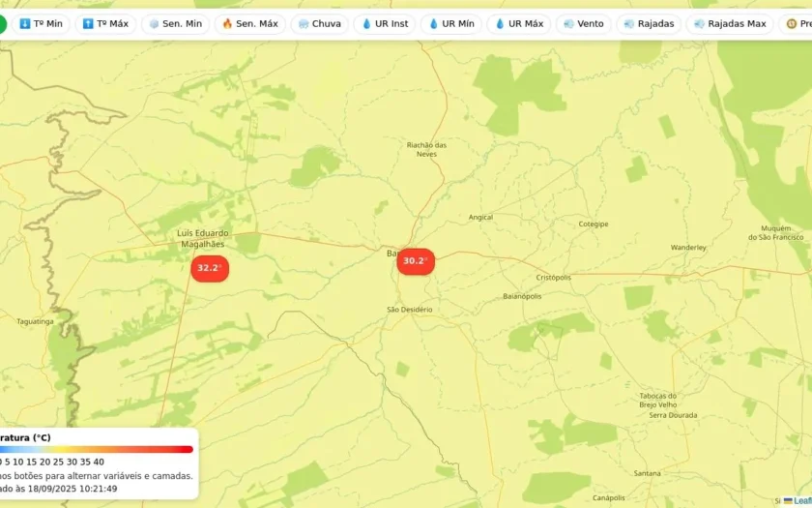Viewport: 812px width, 508px height.
Task: Open the Leaflet attribution link
Action: click(801, 501)
